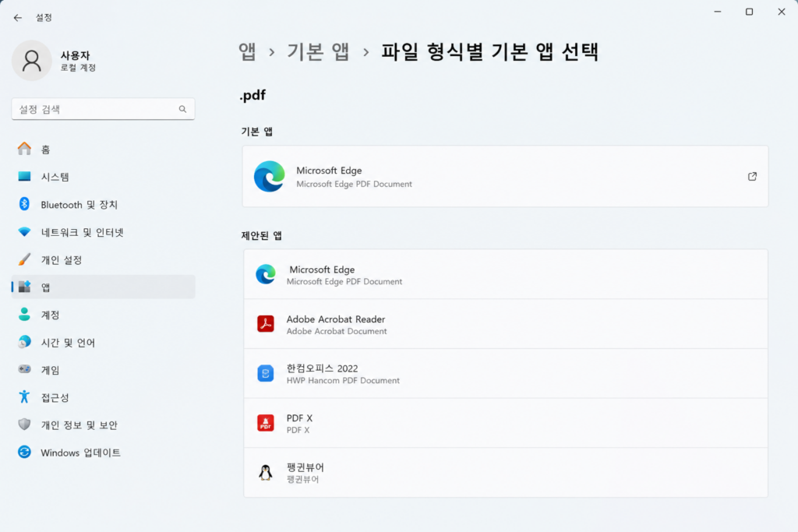
Task: Maximize the Settings window
Action: [749, 12]
